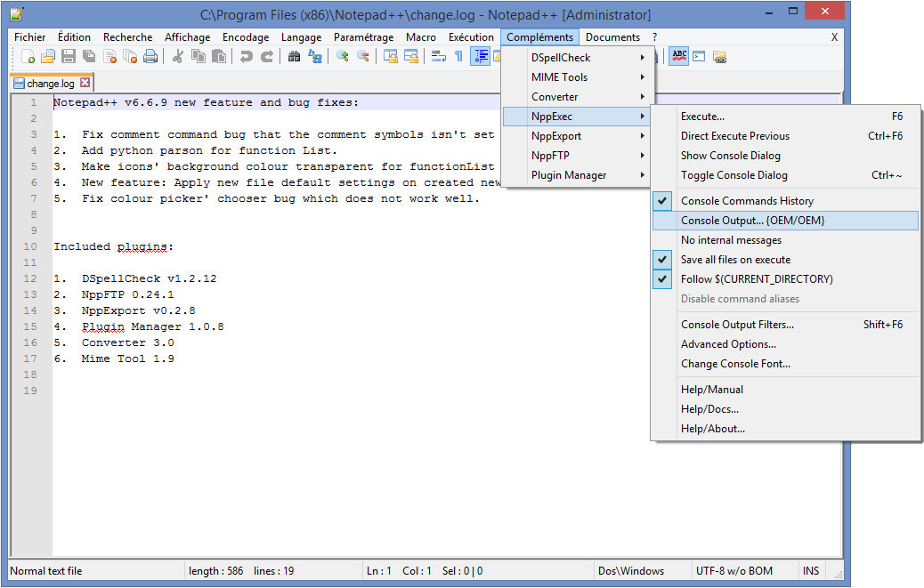Open the Recherche menu

128,37
